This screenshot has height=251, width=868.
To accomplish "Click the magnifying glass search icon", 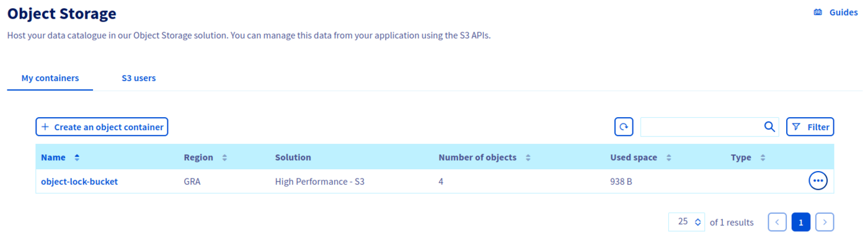I will [x=769, y=127].
